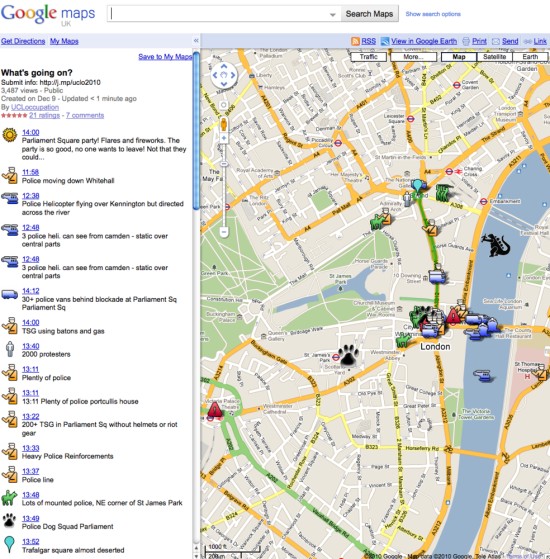Open the 13:40 protesters entry link
The height and width of the screenshot is (559, 550).
point(31,346)
